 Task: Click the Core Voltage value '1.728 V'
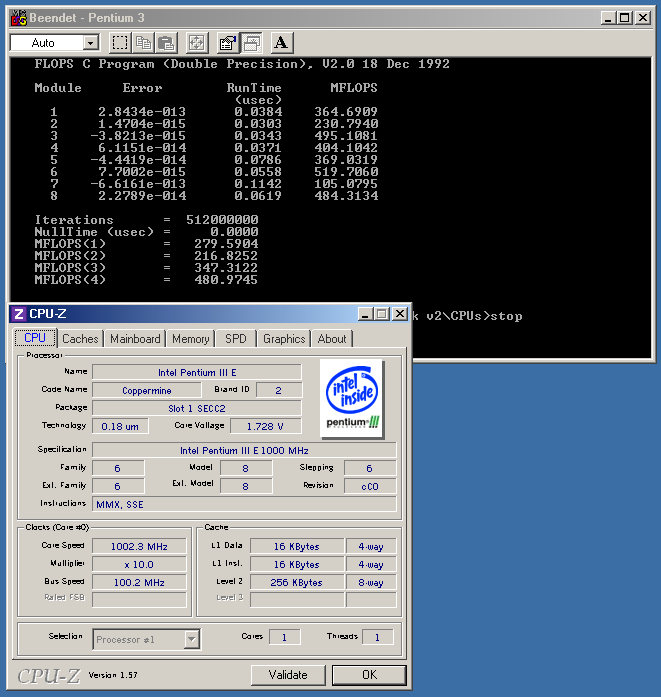(x=266, y=426)
